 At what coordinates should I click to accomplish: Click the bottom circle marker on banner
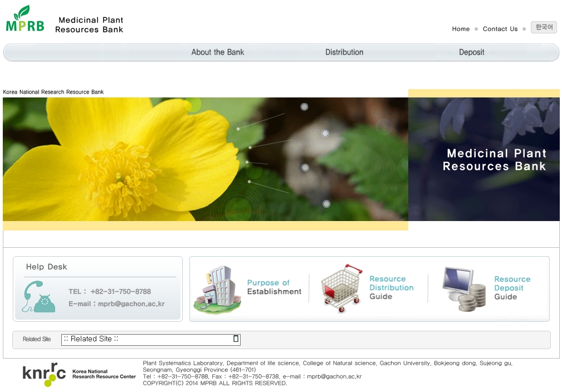[326, 204]
